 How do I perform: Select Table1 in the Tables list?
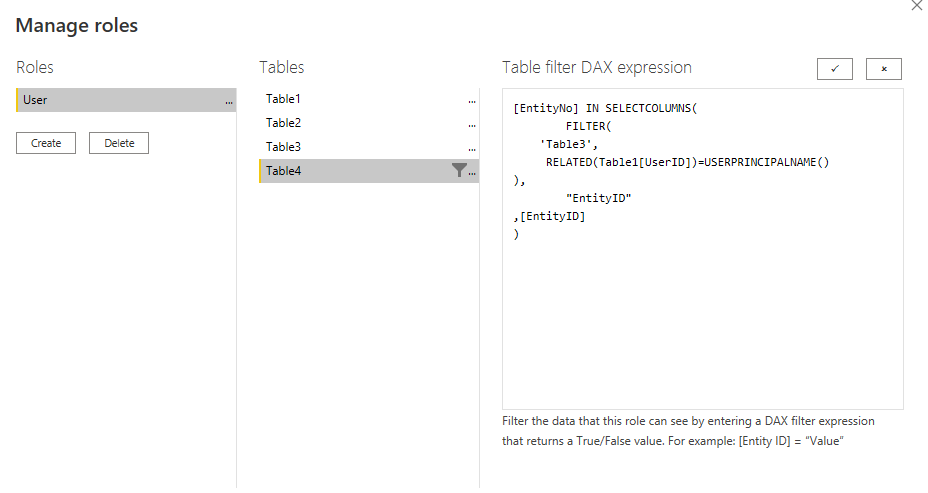[369, 99]
